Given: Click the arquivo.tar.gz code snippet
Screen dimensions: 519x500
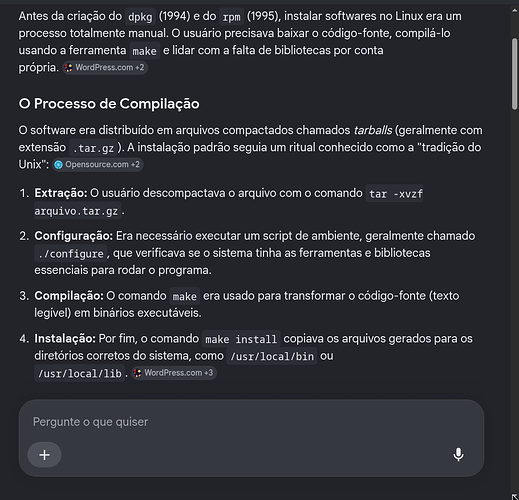Looking at the screenshot, I should (77, 211).
